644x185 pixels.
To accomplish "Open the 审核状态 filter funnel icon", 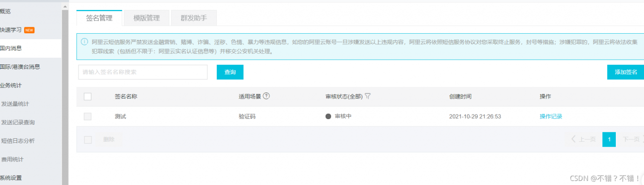I will click(368, 96).
